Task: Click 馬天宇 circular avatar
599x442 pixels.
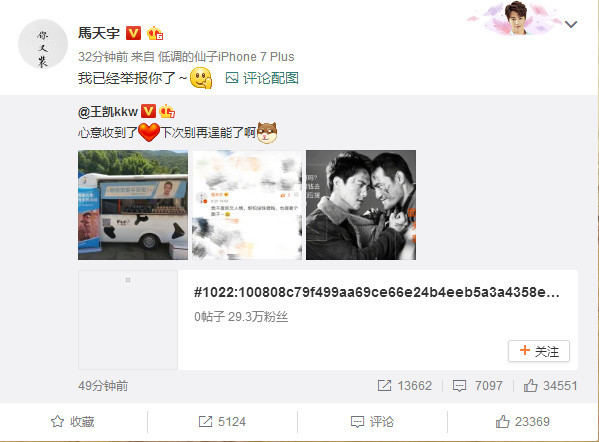Action: [43, 44]
